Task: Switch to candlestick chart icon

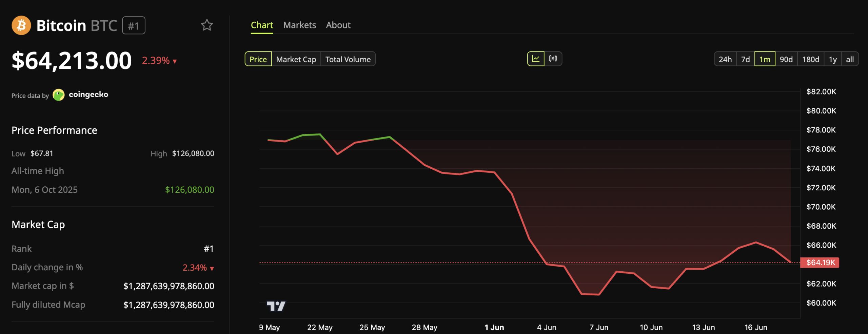Action: [x=553, y=59]
